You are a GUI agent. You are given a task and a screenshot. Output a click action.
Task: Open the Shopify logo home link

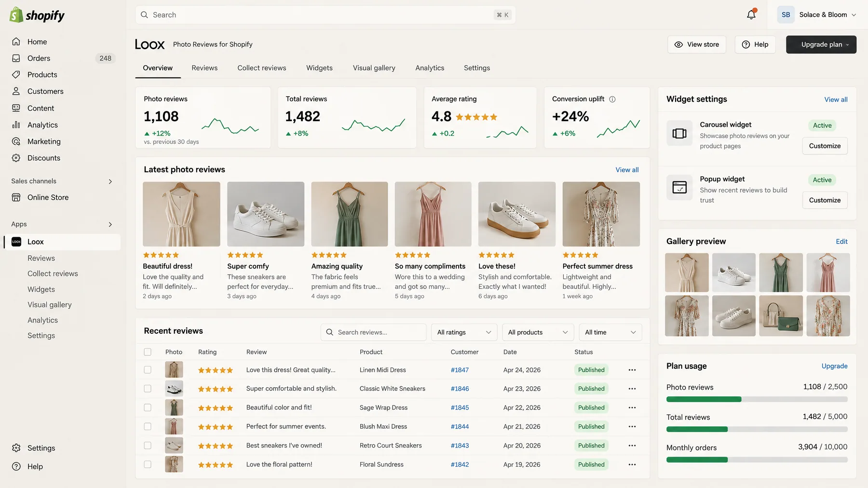coord(37,15)
